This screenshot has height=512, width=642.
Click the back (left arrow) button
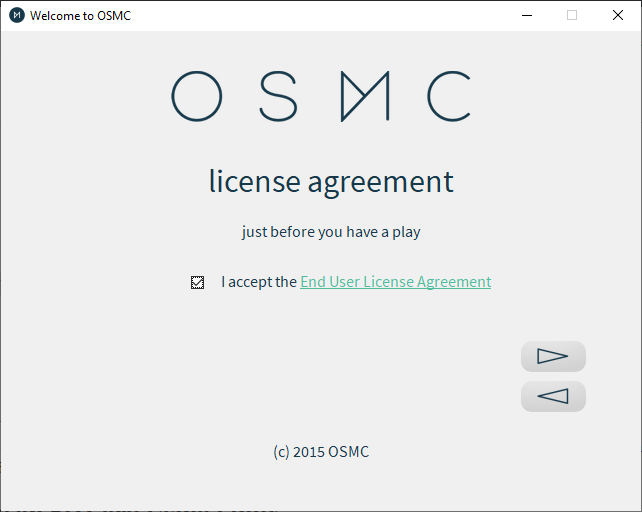point(553,396)
